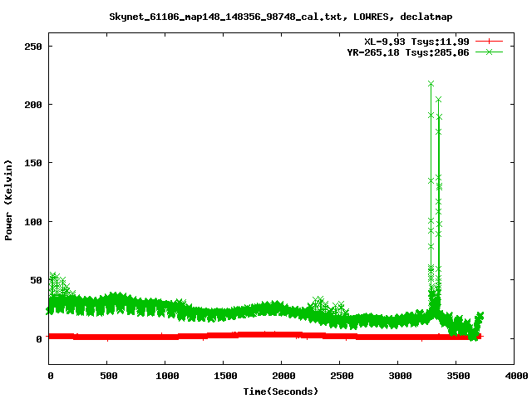Image resolution: width=532 pixels, height=399 pixels.
Task: Select the 1500 x-axis tick label
Action: click(224, 377)
